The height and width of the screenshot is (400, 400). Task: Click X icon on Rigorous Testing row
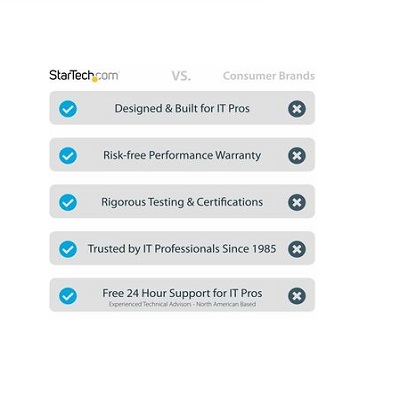[297, 202]
